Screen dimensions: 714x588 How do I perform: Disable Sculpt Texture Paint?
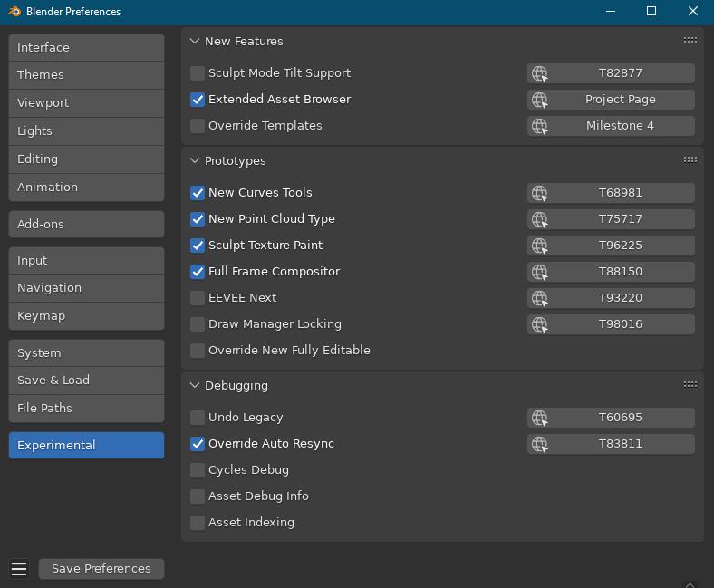click(198, 246)
